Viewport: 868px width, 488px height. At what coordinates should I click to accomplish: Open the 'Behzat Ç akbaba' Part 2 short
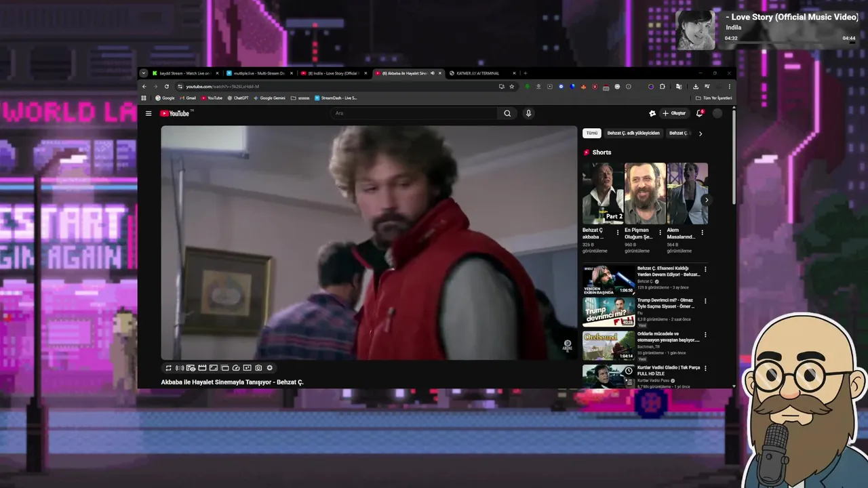point(603,193)
